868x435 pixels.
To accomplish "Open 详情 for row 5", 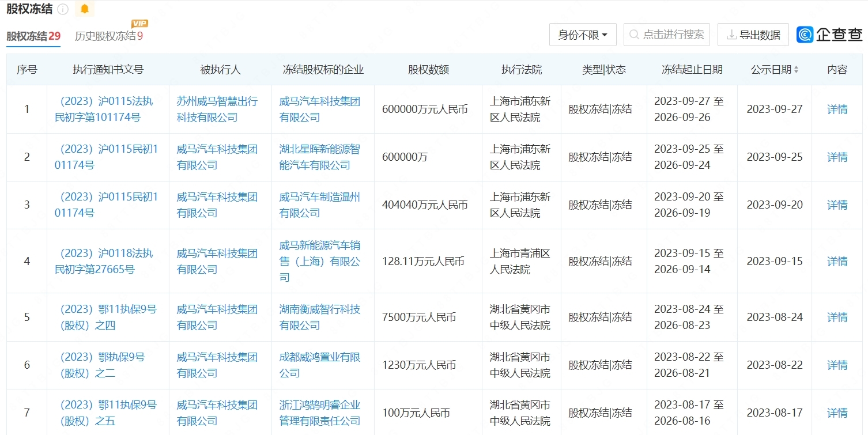I will [x=837, y=317].
